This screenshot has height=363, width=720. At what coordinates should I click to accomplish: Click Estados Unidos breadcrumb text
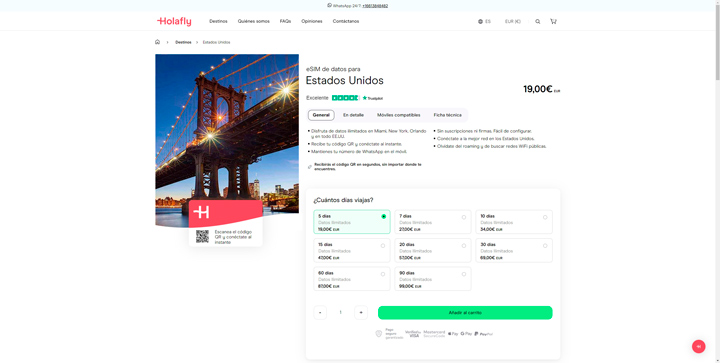click(216, 42)
